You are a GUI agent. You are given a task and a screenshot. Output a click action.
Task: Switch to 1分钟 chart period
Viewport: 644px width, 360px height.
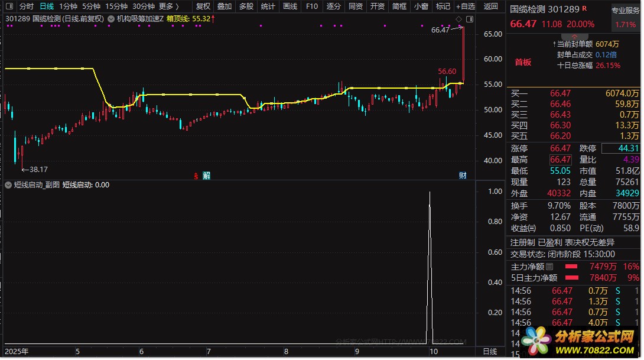click(68, 6)
